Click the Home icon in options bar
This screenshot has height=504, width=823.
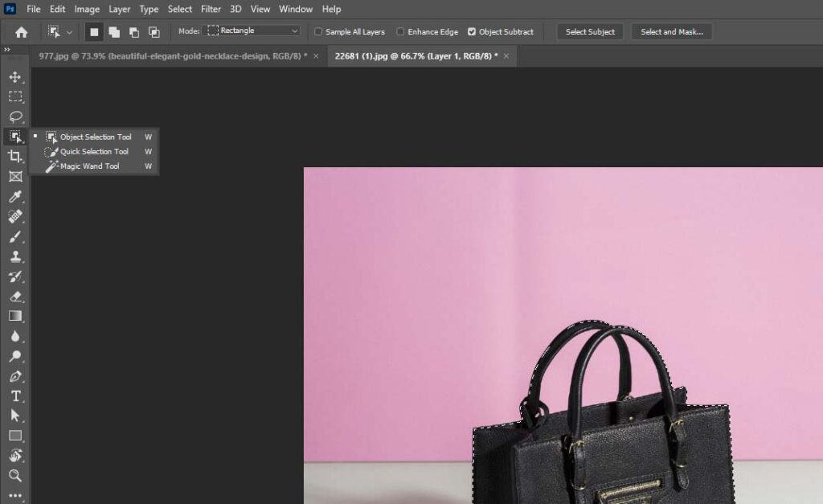pos(22,32)
